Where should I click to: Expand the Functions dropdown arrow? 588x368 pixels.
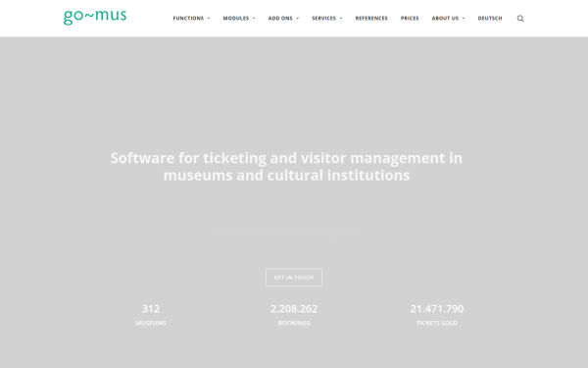[209, 19]
